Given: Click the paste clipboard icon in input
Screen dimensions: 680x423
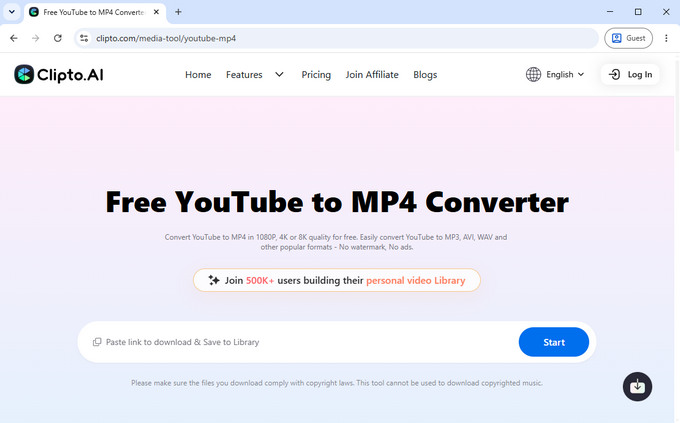Looking at the screenshot, I should point(97,342).
